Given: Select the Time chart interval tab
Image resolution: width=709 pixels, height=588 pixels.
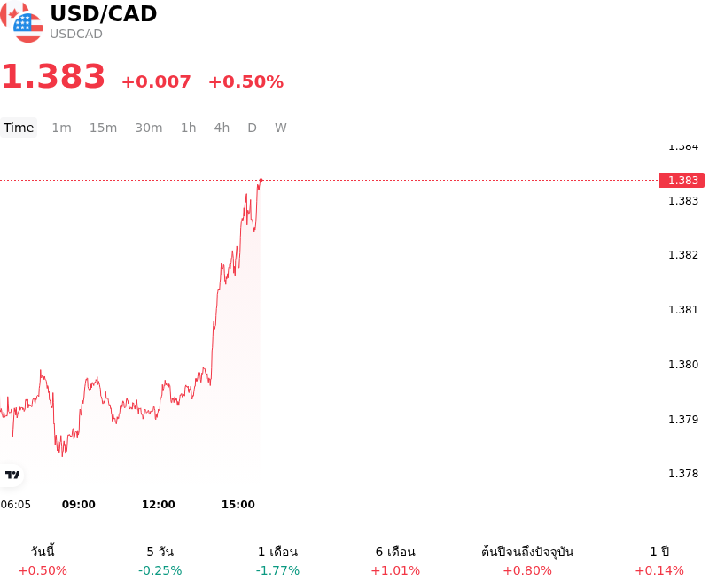Looking at the screenshot, I should coord(19,128).
